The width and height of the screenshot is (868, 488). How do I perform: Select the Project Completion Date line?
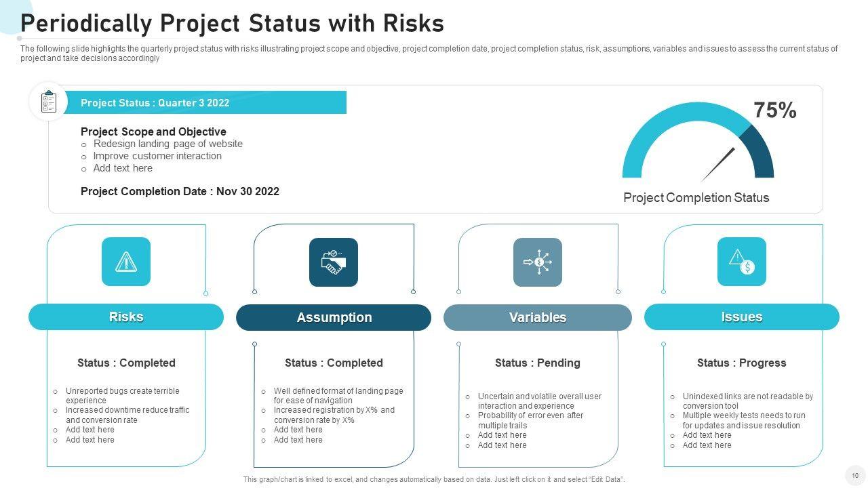(x=180, y=192)
